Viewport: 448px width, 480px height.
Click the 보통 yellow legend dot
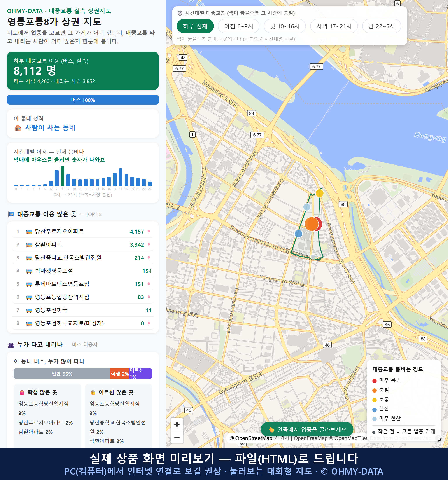[x=374, y=400]
